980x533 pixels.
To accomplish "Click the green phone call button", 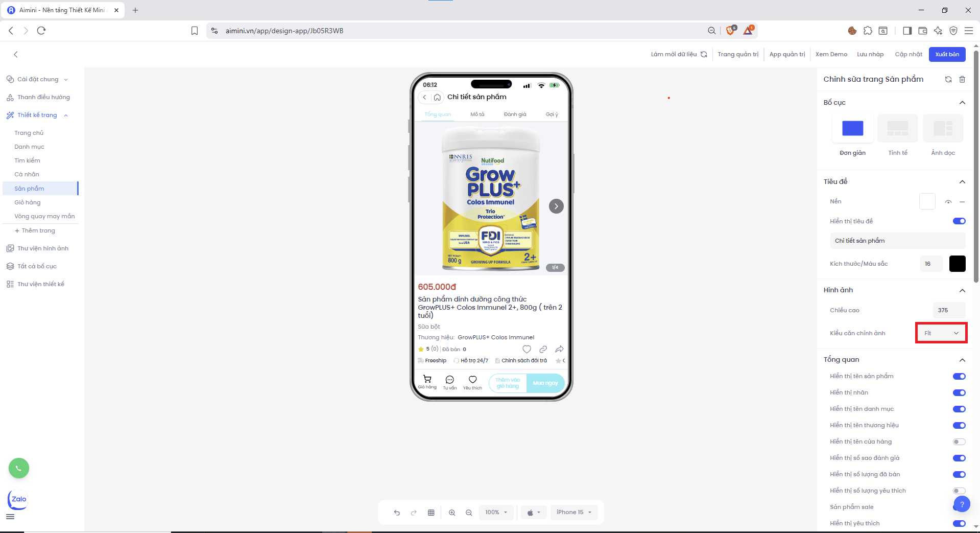I will pyautogui.click(x=19, y=468).
